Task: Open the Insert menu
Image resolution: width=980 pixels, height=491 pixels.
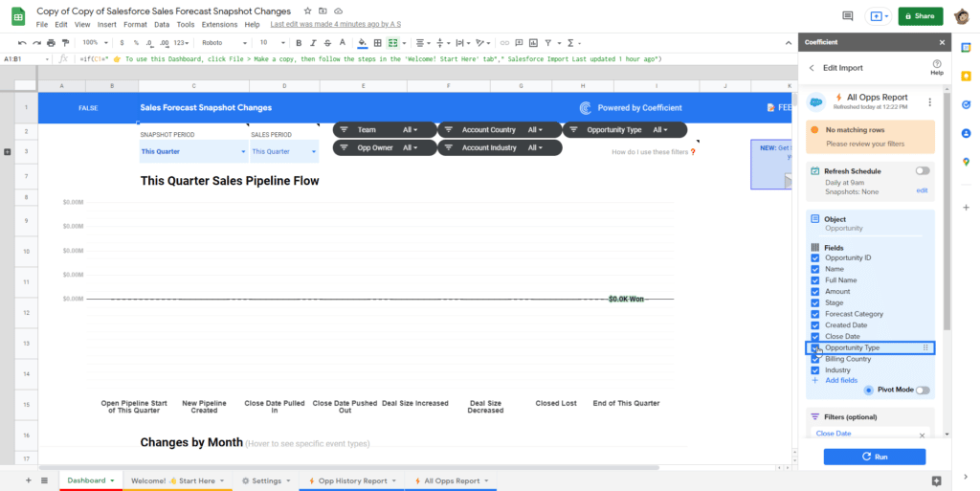Action: [x=106, y=24]
